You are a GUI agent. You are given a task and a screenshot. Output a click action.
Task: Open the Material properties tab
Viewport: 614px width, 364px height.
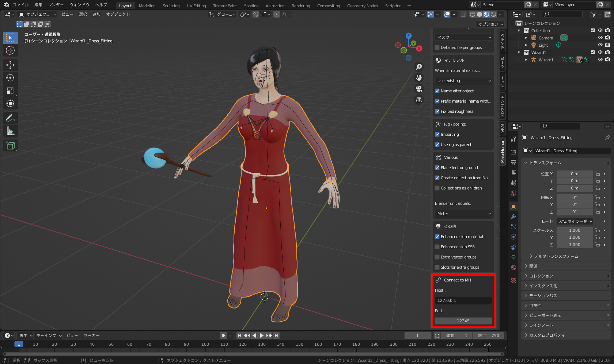tap(513, 267)
